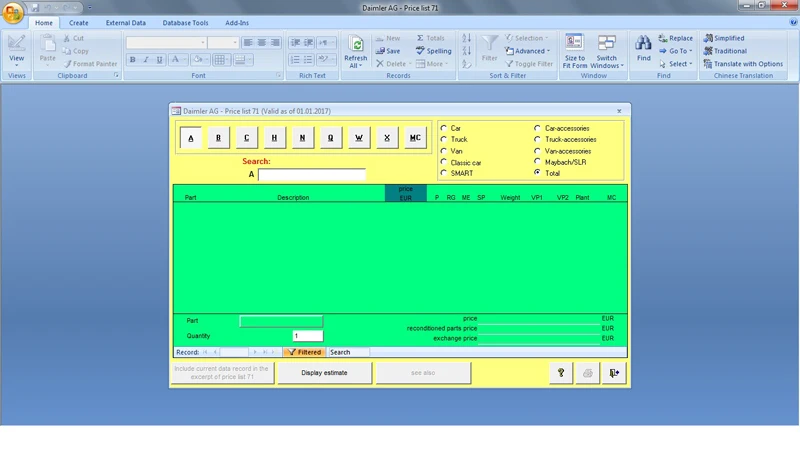The width and height of the screenshot is (800, 450).
Task: Open the font size dropdown
Action: tap(235, 43)
